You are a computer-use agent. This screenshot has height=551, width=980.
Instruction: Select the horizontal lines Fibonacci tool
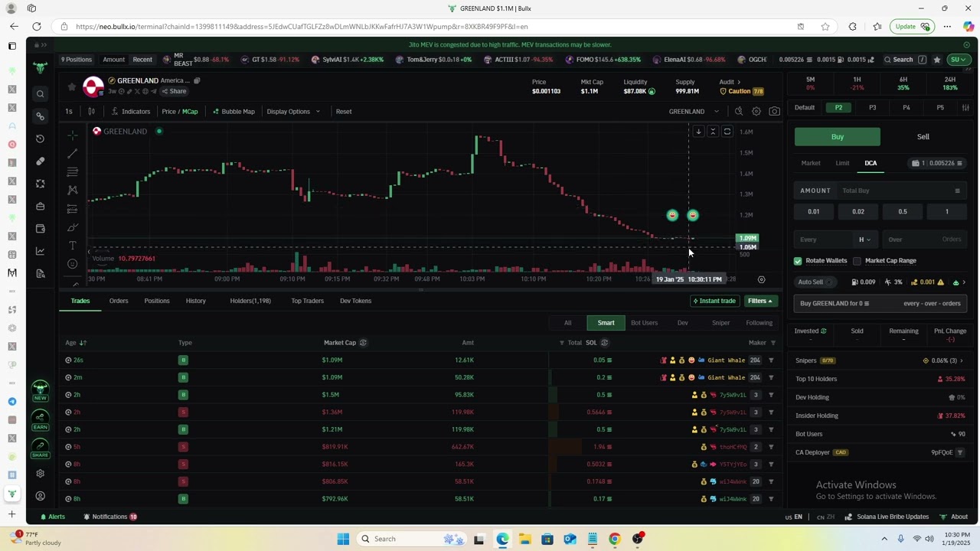tap(72, 172)
